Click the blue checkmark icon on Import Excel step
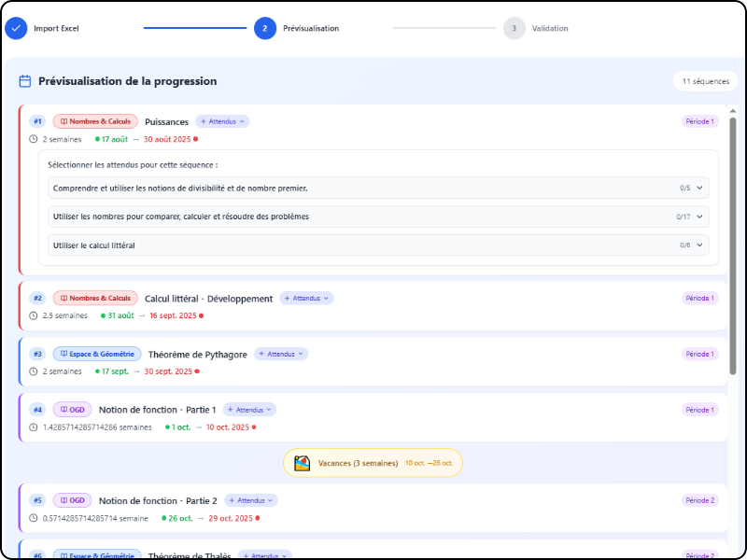 click(15, 29)
